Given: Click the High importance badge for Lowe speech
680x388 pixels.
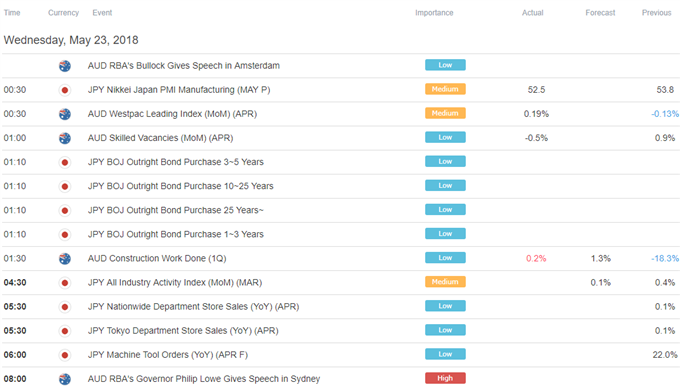Looking at the screenshot, I should point(445,378).
